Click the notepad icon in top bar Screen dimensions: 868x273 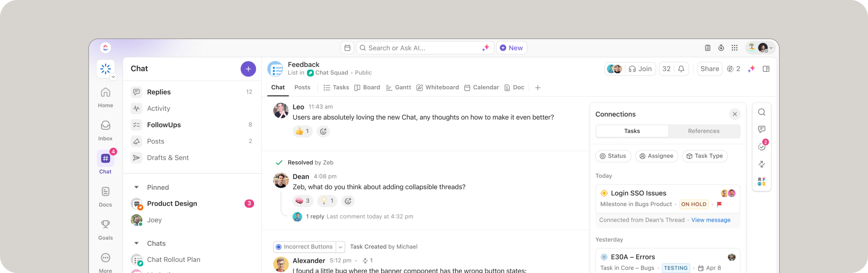(707, 48)
